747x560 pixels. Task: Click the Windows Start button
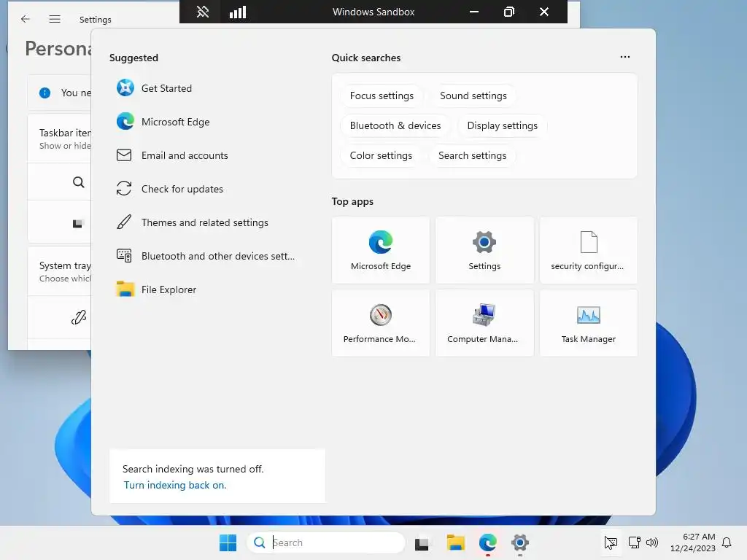click(228, 542)
